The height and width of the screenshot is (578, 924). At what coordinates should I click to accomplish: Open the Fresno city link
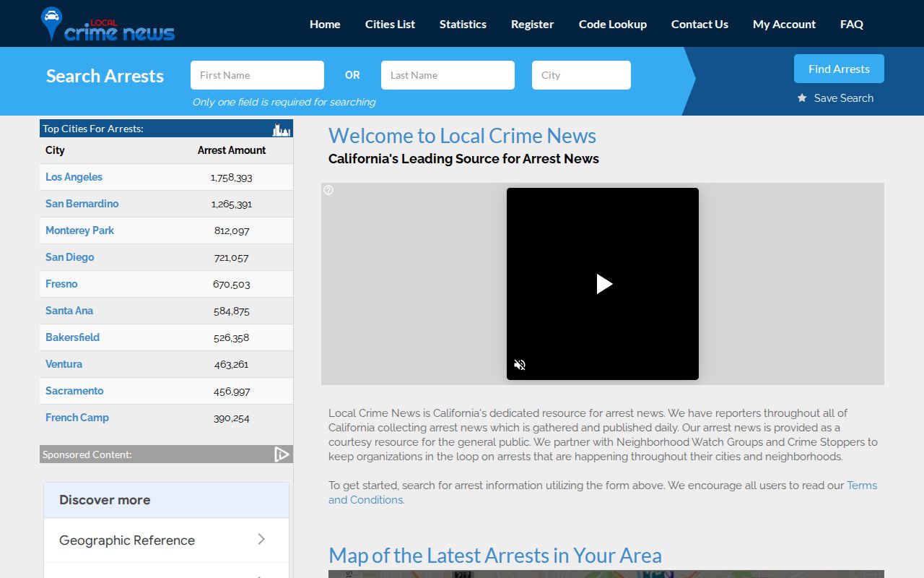pos(61,284)
